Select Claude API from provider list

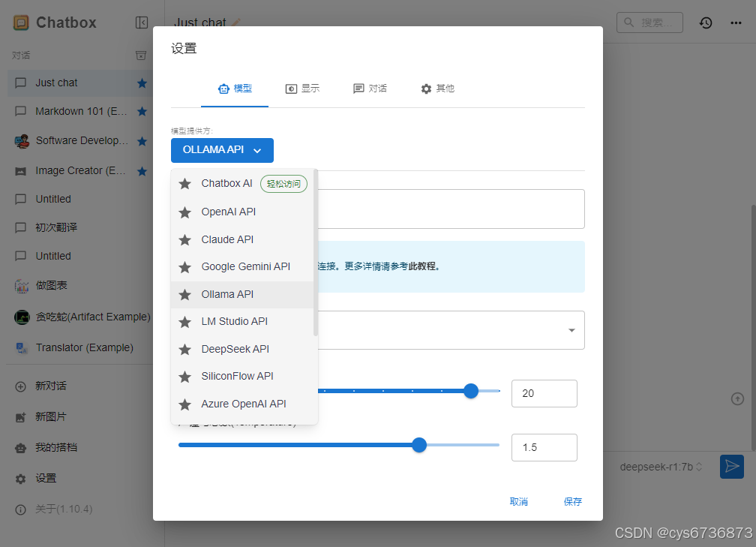(242, 239)
